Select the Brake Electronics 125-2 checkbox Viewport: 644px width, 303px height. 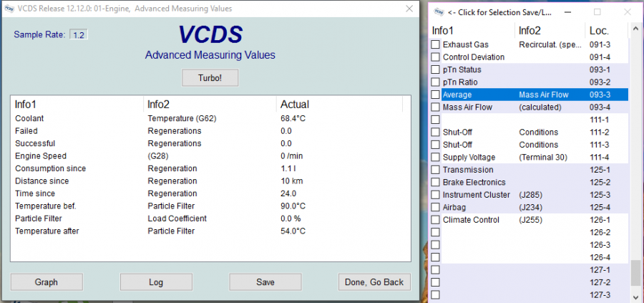[435, 182]
